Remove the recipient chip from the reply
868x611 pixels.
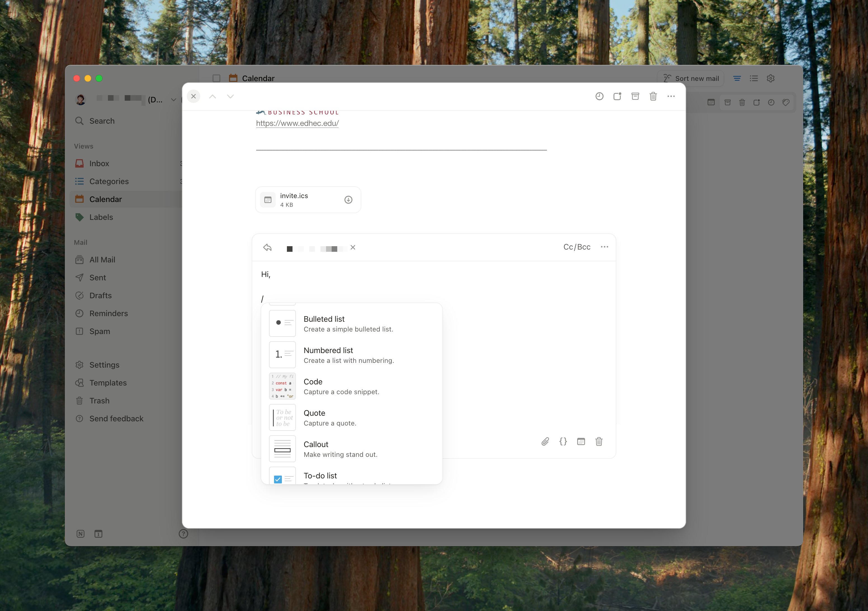pyautogui.click(x=353, y=247)
